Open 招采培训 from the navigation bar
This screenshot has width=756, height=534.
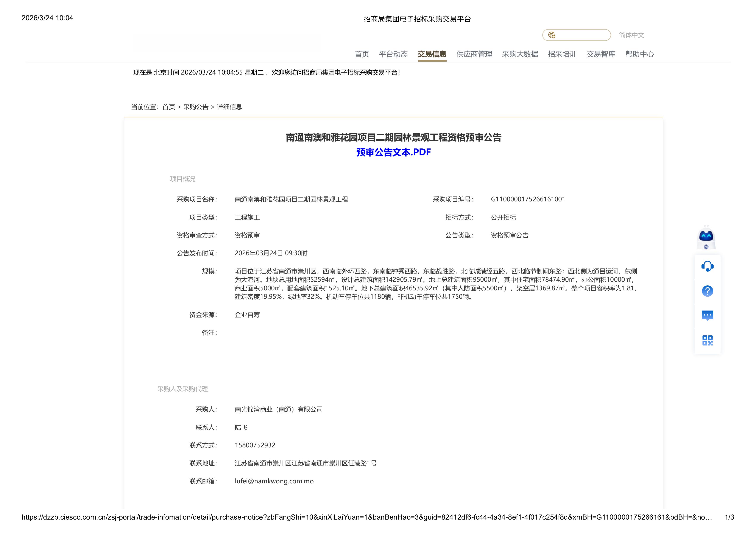562,54
